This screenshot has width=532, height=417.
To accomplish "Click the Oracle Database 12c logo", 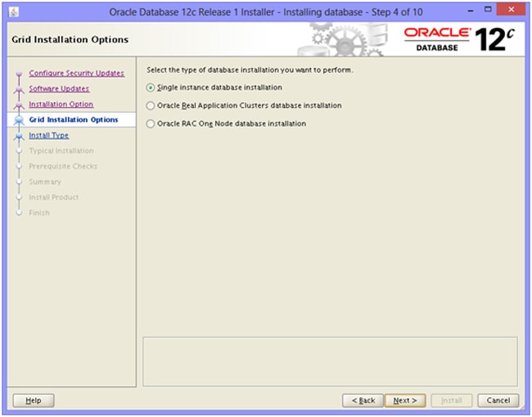I will [459, 40].
